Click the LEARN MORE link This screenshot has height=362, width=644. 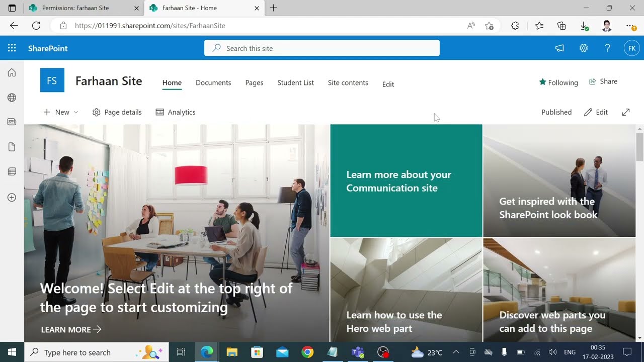(71, 330)
